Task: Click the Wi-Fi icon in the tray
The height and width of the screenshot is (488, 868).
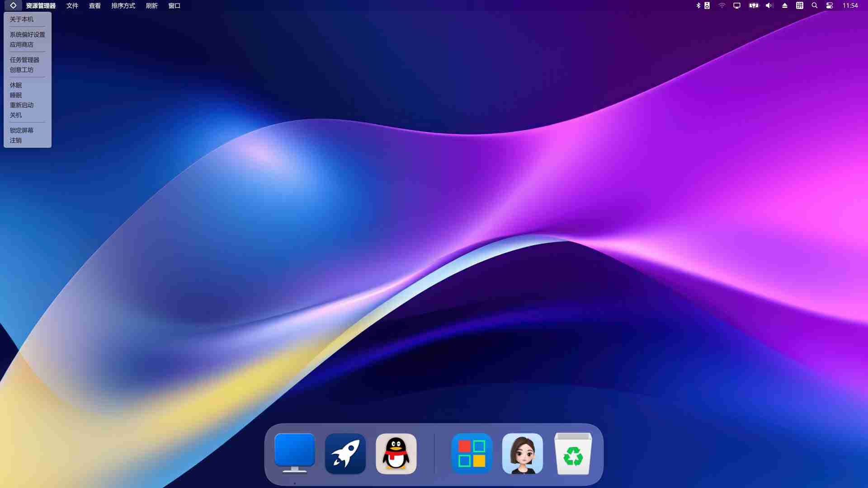Action: (722, 6)
